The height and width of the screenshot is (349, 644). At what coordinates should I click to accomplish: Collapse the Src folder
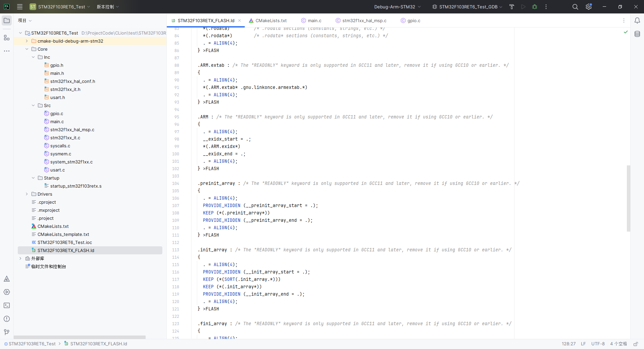[x=33, y=105]
